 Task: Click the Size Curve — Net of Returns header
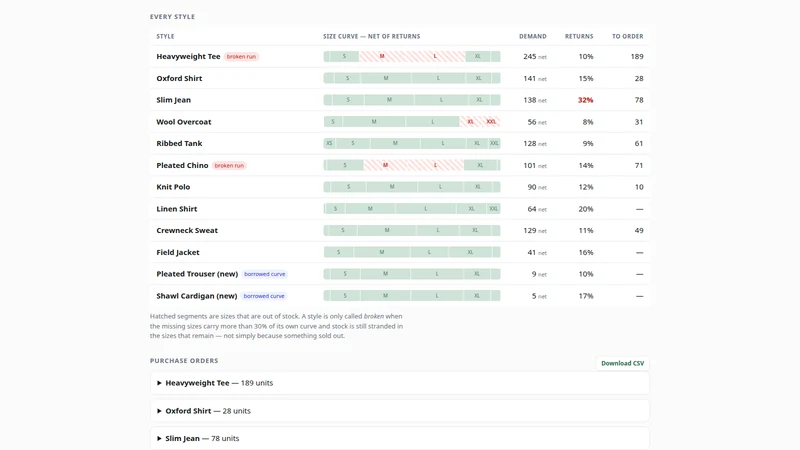tap(371, 36)
